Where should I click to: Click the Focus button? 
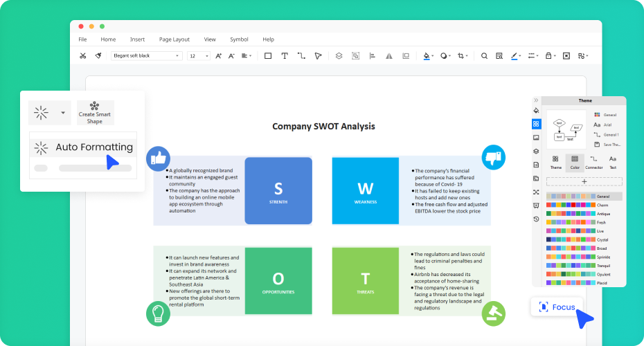pos(557,307)
